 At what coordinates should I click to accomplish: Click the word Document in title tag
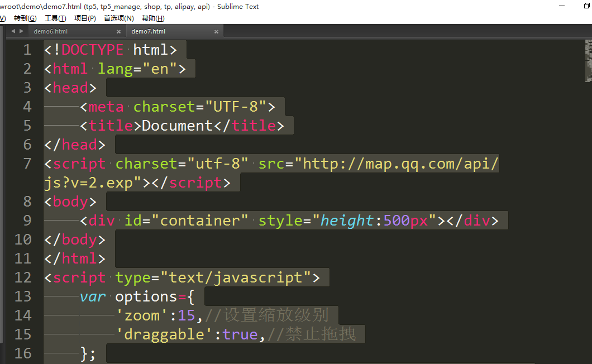pos(178,126)
